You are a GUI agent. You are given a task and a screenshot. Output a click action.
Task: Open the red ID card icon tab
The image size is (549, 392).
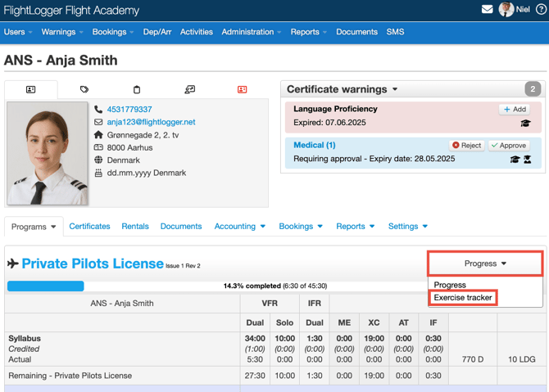243,89
